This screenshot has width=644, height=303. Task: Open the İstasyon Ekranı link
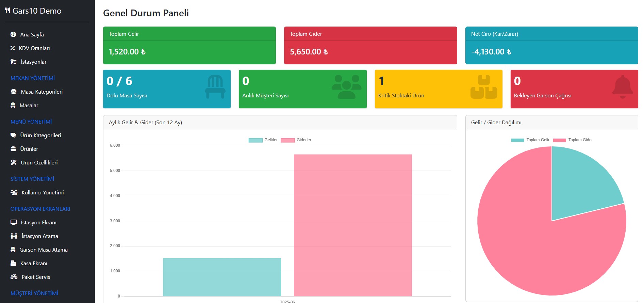pos(38,222)
